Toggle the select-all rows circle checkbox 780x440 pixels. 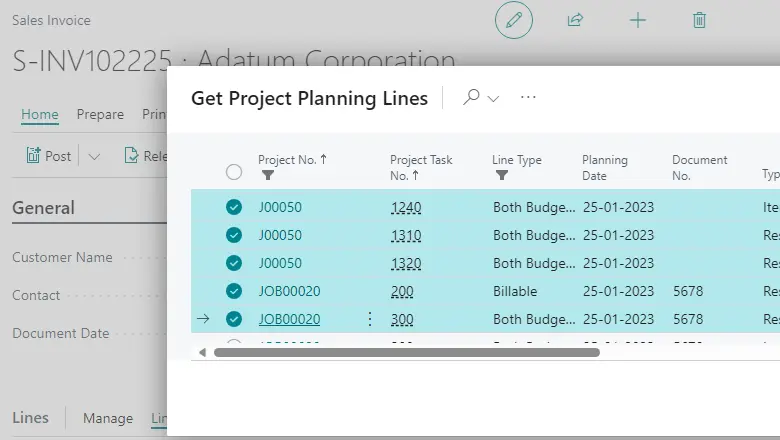[x=234, y=172]
